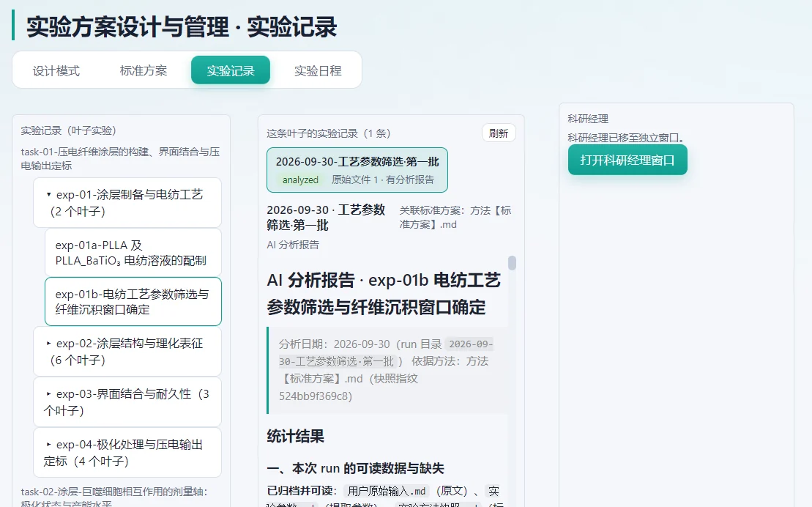The image size is (812, 507).
Task: Expand exp-03-界面结合与耐久性 arrow
Action: pos(48,394)
